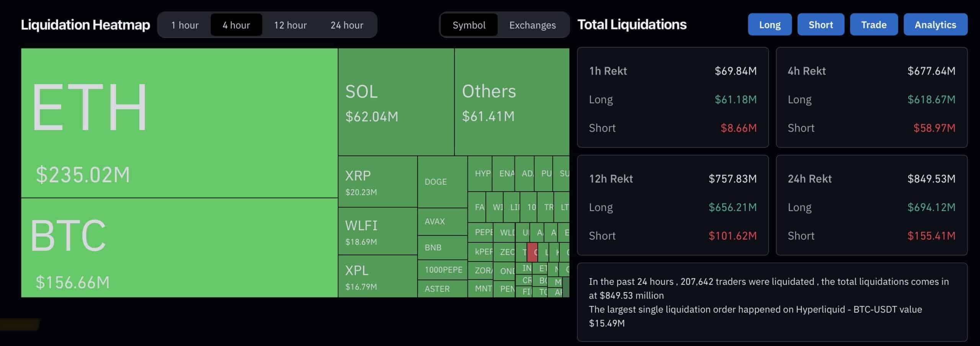Switch to the 4 hour timeframe
980x346 pixels.
click(x=236, y=25)
